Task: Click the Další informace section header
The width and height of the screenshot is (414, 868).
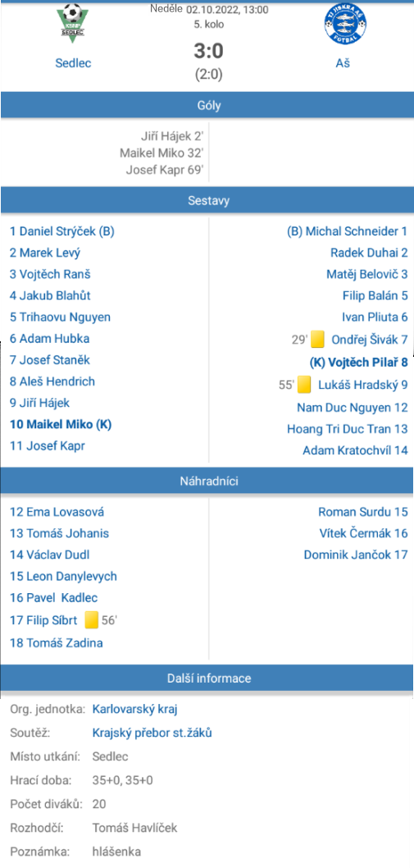Action: (x=207, y=678)
